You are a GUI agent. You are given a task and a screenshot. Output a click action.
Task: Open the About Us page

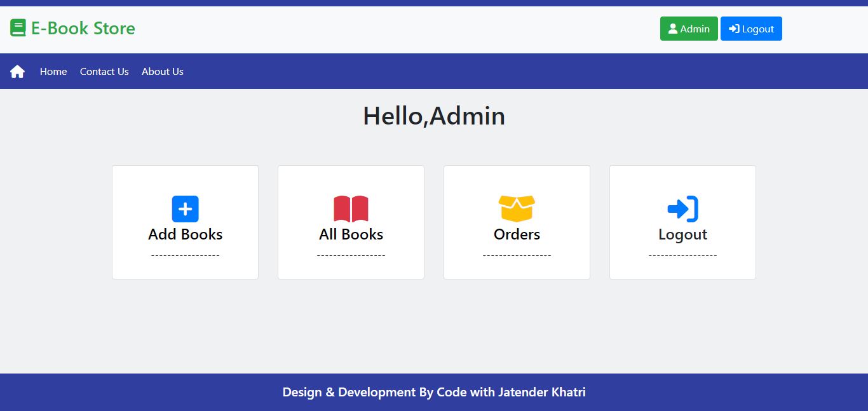pos(162,71)
